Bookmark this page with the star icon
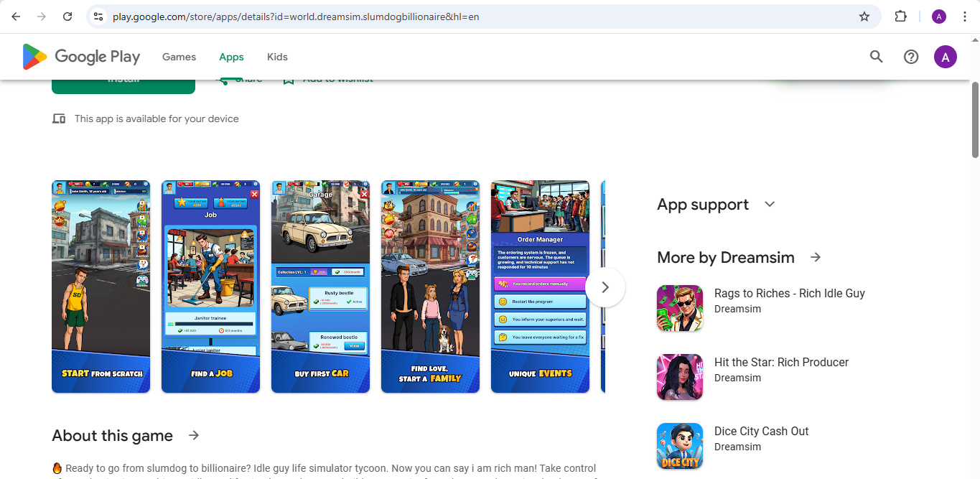Screen dimensions: 980x479 click(864, 17)
